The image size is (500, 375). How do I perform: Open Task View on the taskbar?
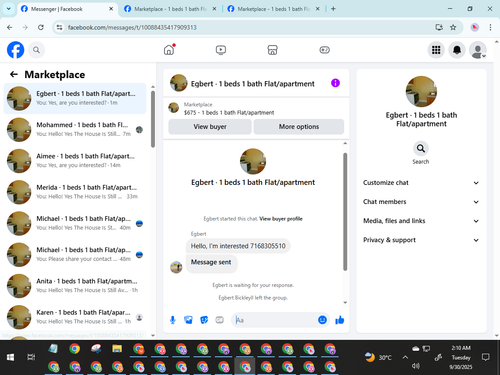click(x=31, y=357)
